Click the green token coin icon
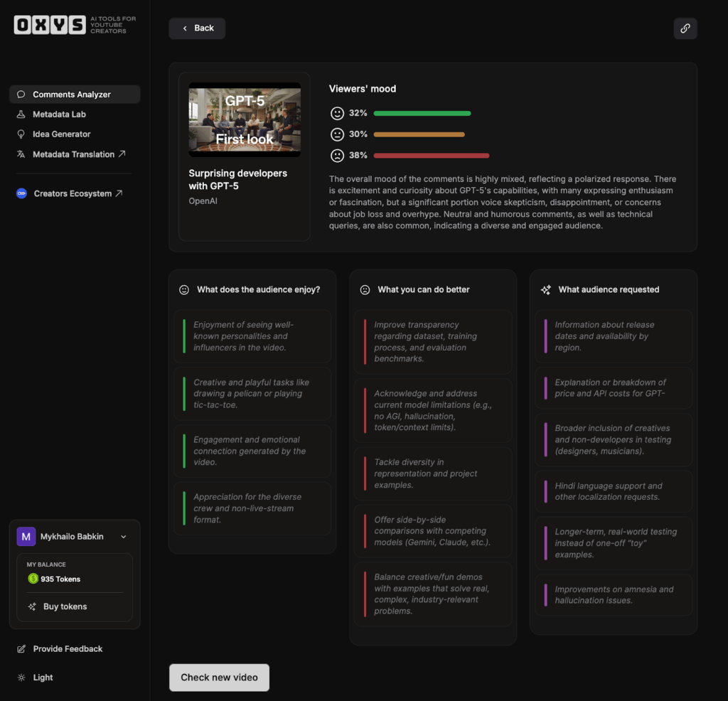 [33, 579]
